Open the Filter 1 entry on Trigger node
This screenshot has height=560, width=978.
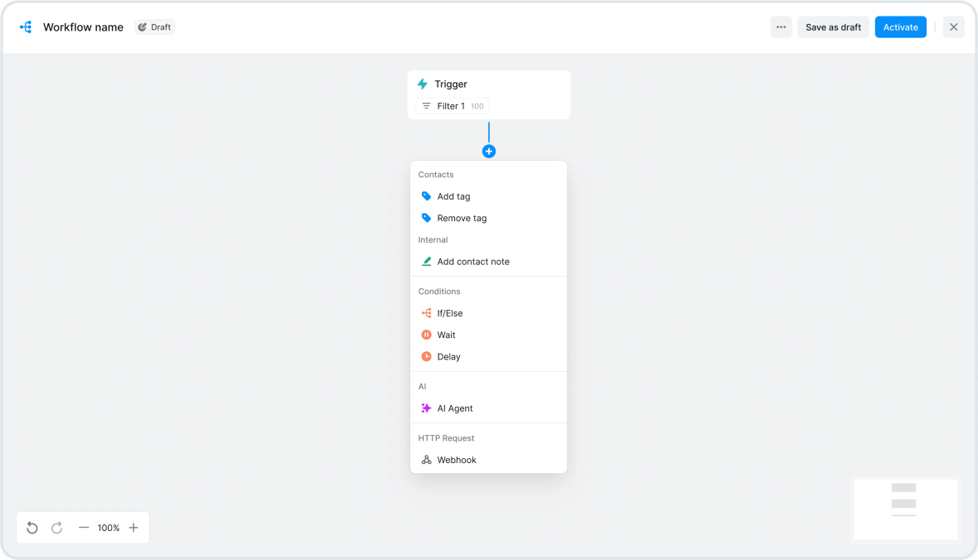click(451, 105)
